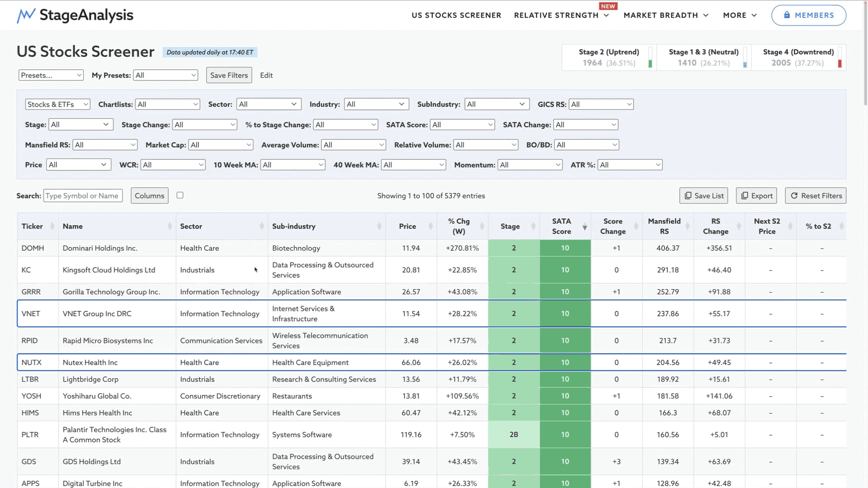Sort by Price column arrows
The image size is (868, 488).
[430, 226]
